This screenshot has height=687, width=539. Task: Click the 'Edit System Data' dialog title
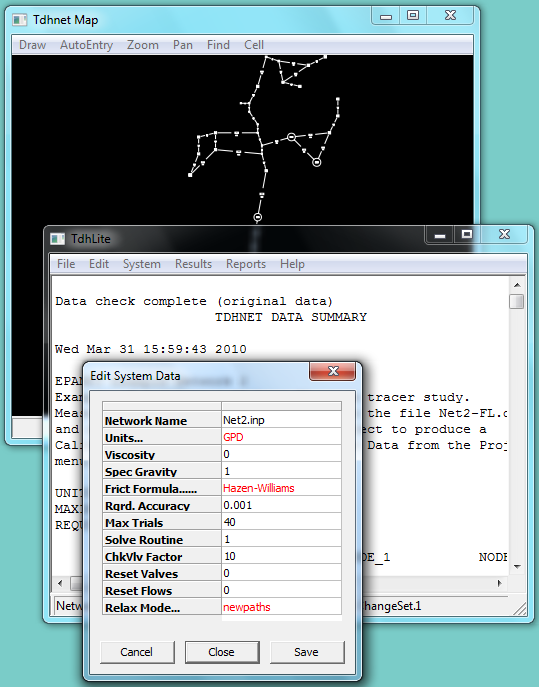pyautogui.click(x=135, y=376)
